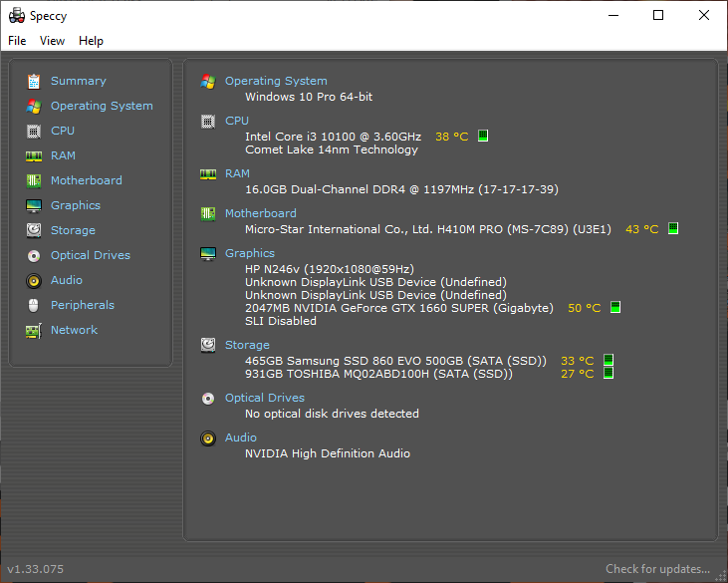The image size is (728, 583).
Task: Click the Summary clipboard icon in sidebar
Action: [x=34, y=82]
